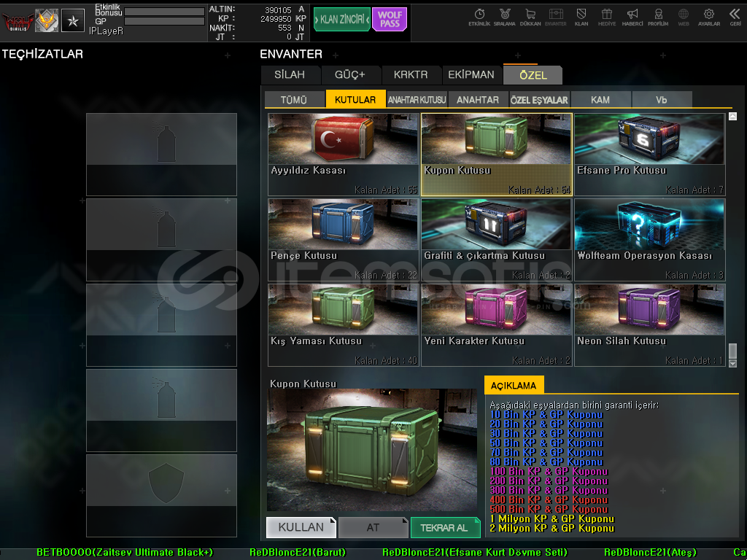Select the Ayyıldız Kasası box

pyautogui.click(x=343, y=154)
